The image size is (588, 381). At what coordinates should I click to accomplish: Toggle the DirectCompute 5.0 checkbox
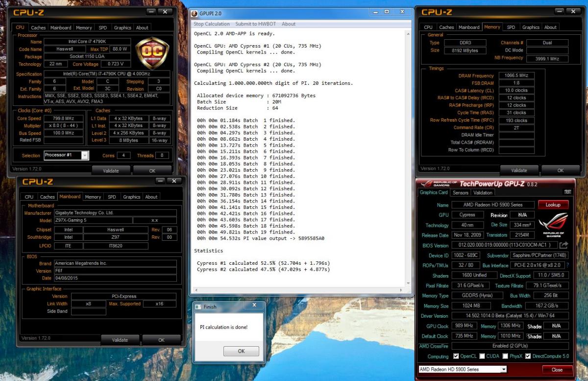(x=528, y=356)
